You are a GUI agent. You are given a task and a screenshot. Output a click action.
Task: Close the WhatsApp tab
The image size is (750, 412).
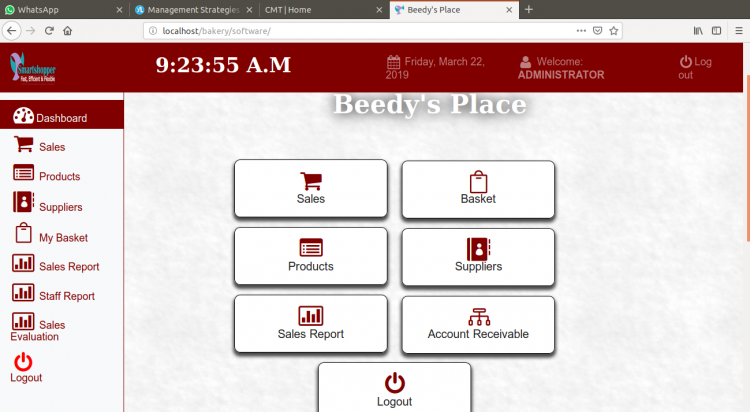119,10
